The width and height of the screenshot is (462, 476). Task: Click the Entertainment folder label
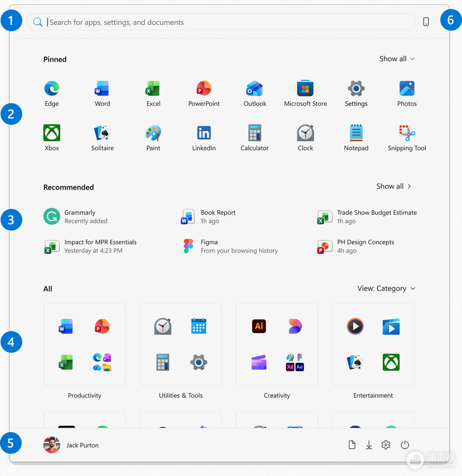click(x=373, y=395)
